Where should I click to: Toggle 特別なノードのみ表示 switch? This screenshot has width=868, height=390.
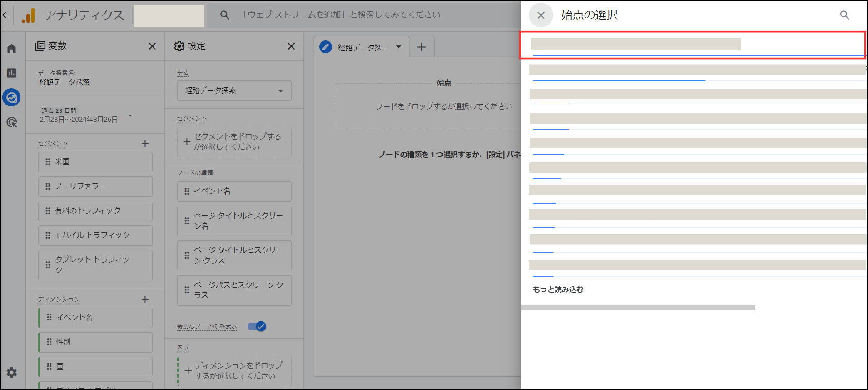[x=257, y=326]
